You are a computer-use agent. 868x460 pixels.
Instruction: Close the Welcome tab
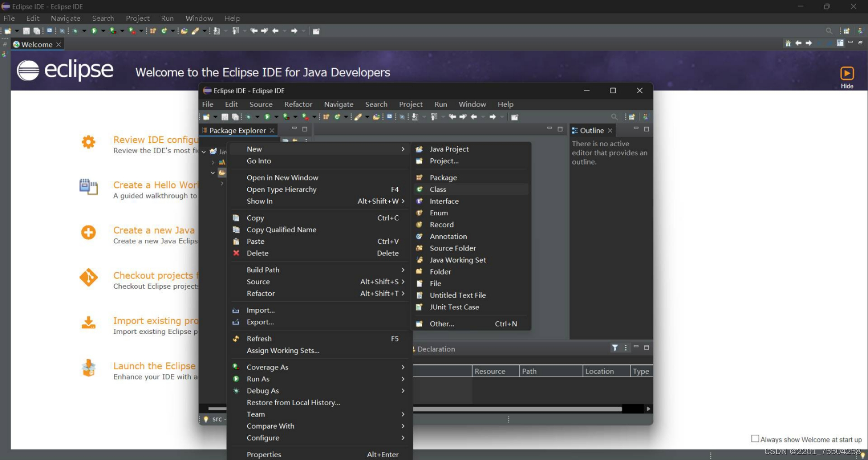coord(58,44)
